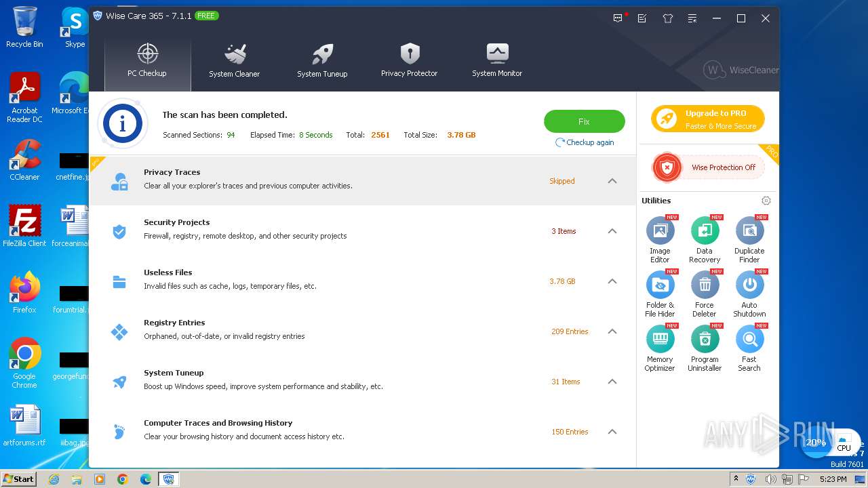Open CCleaner desktop shortcut

24,161
